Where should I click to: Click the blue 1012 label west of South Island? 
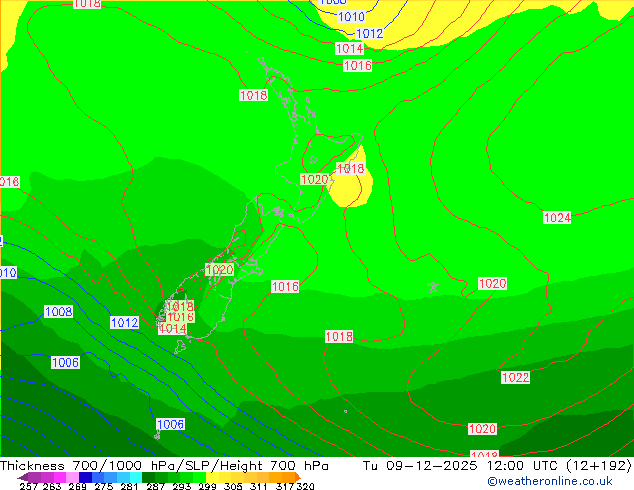tap(125, 323)
